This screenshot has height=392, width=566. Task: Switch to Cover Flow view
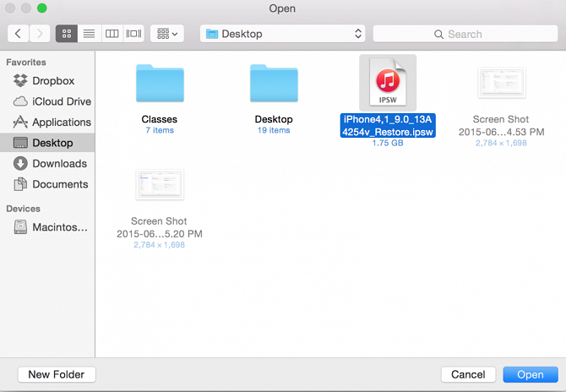[133, 34]
